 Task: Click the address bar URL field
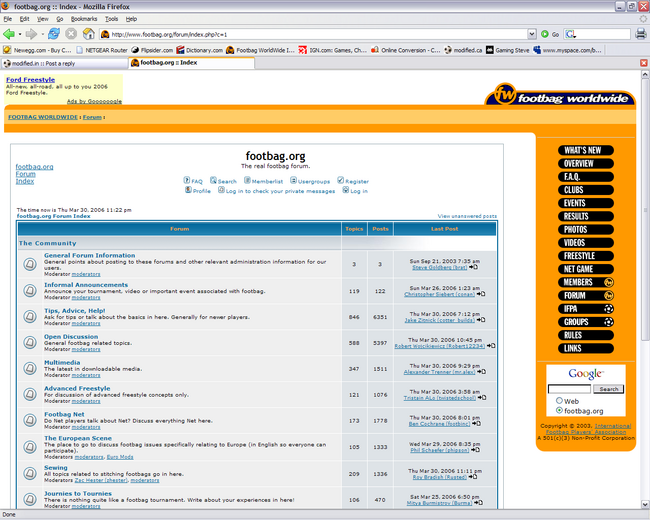point(318,34)
